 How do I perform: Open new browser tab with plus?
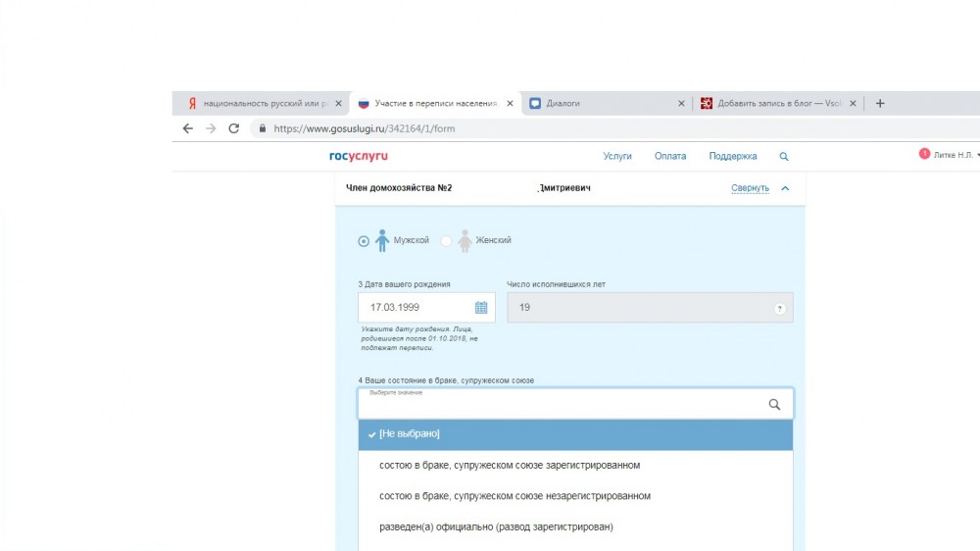click(x=879, y=103)
